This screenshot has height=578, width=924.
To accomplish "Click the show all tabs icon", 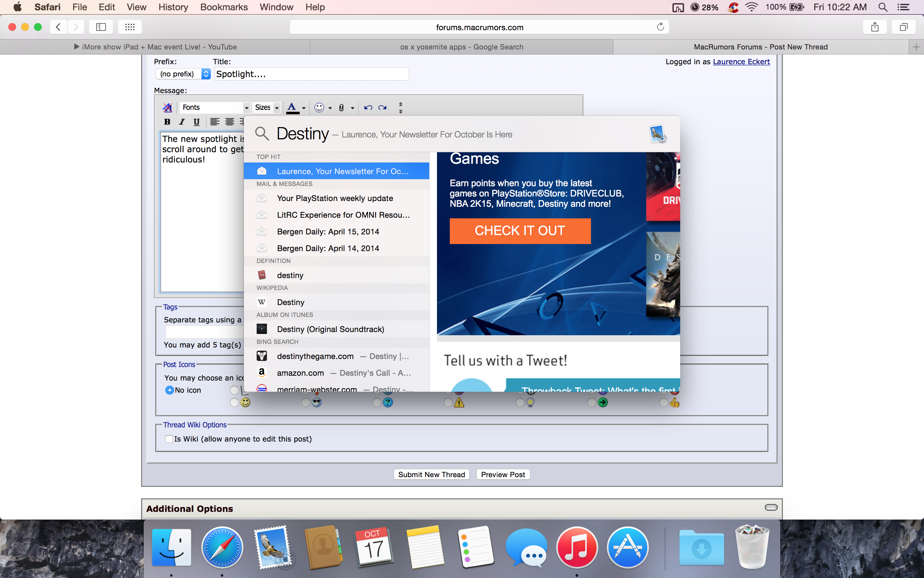I will tap(903, 27).
